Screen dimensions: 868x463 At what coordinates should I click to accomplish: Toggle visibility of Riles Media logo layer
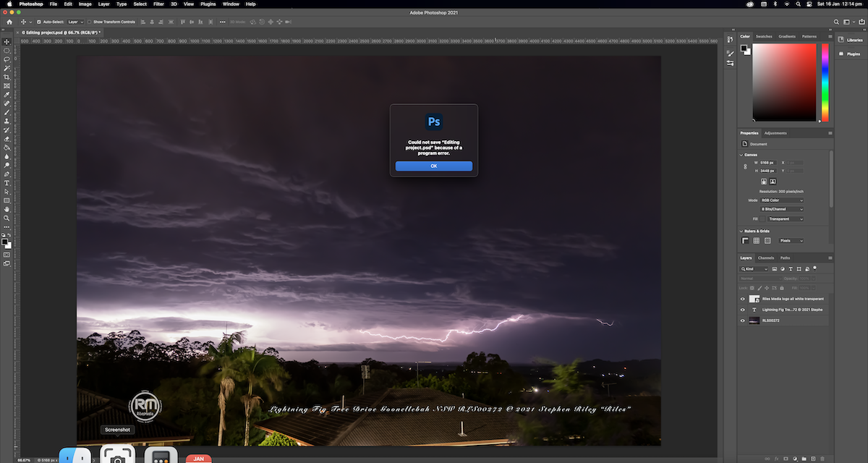[743, 299]
